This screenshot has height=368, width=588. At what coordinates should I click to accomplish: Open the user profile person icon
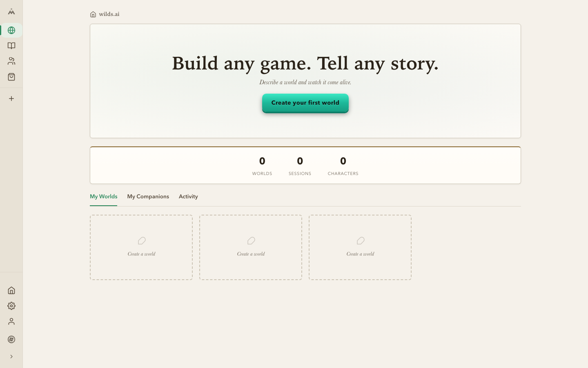pyautogui.click(x=11, y=321)
